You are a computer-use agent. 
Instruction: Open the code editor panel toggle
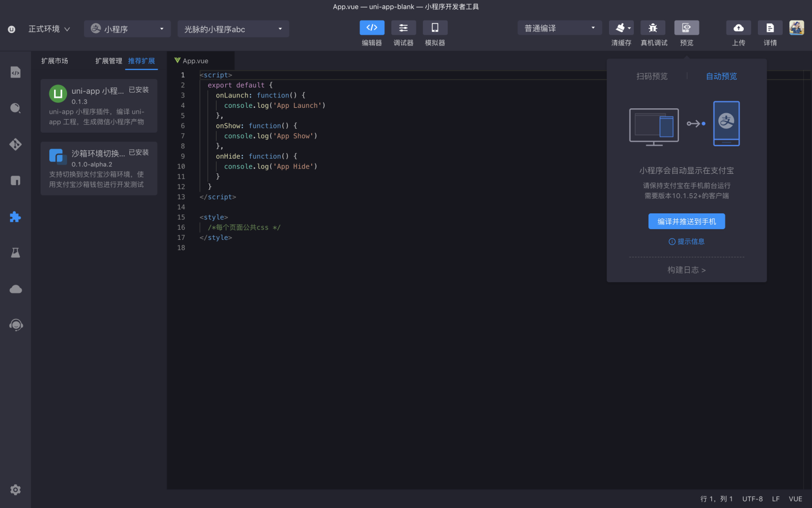point(372,28)
